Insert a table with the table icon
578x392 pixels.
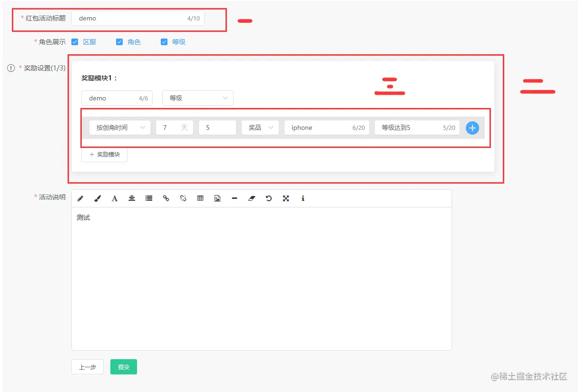(200, 198)
